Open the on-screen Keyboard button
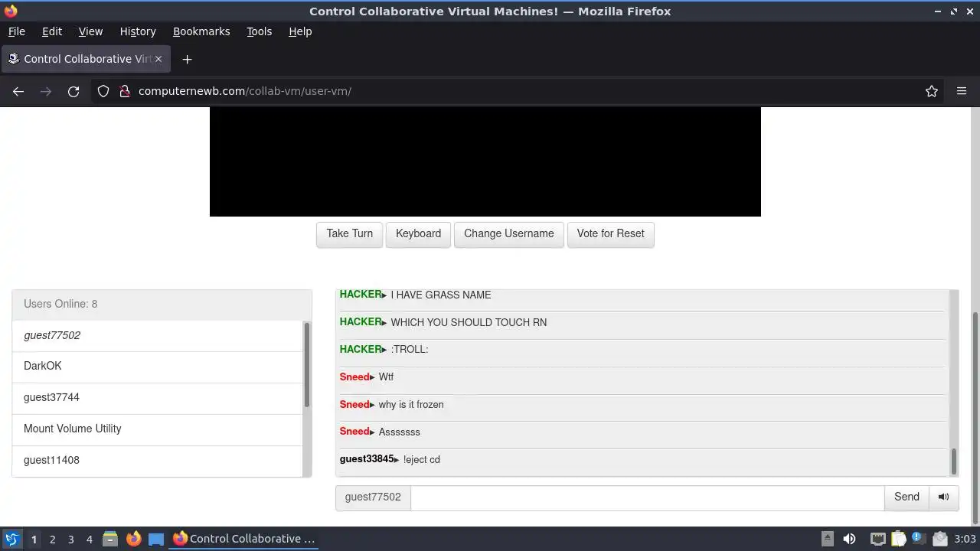The width and height of the screenshot is (980, 551). point(418,234)
